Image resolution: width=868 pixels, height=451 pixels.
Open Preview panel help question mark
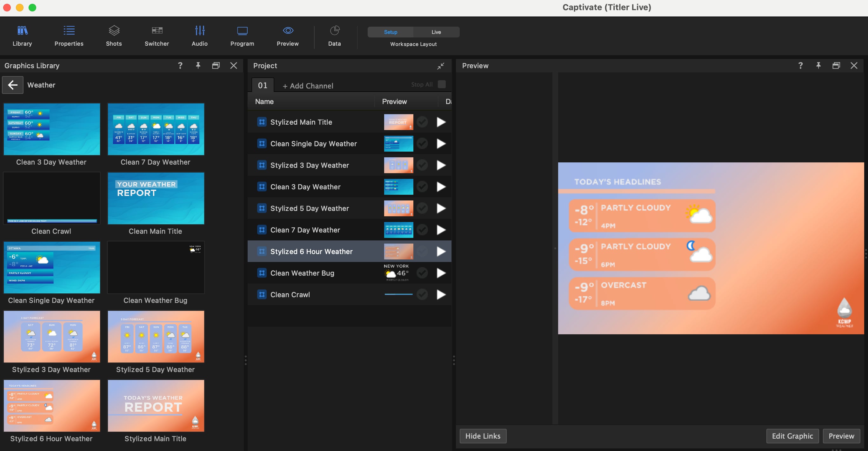[x=801, y=66]
